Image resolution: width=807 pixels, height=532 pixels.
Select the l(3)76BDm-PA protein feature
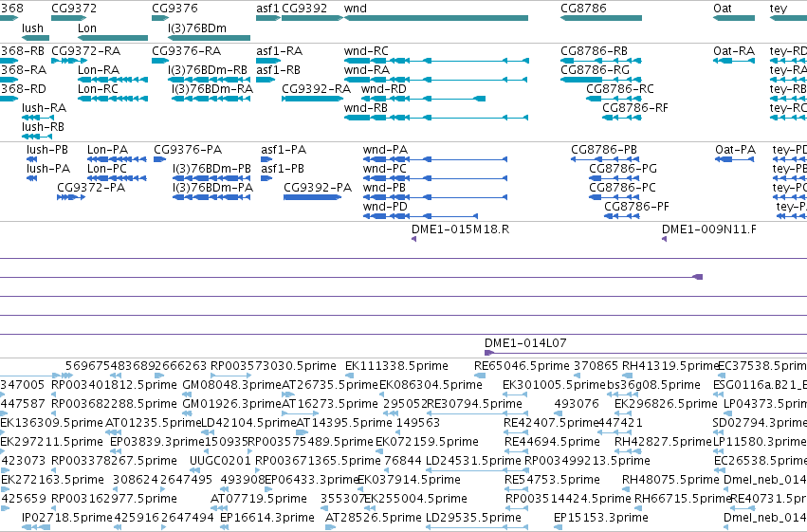pyautogui.click(x=211, y=197)
